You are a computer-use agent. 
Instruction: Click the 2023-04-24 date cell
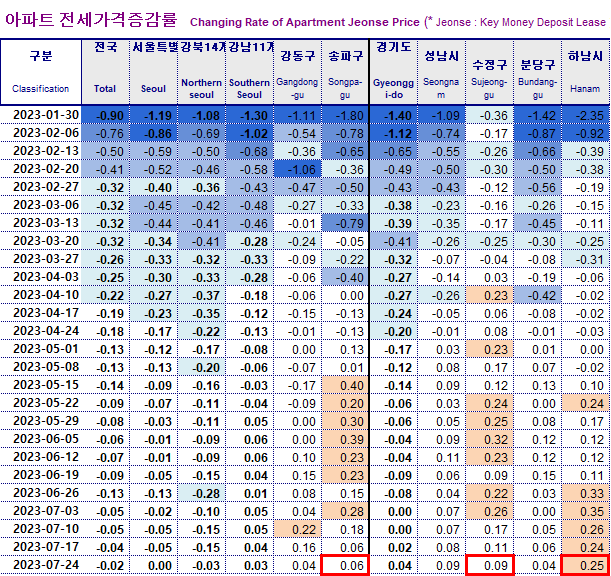point(41,331)
